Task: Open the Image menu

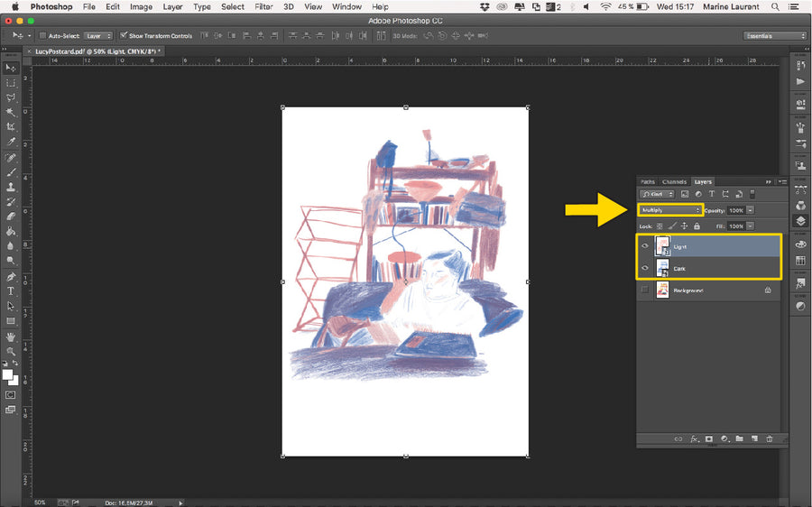Action: click(141, 6)
